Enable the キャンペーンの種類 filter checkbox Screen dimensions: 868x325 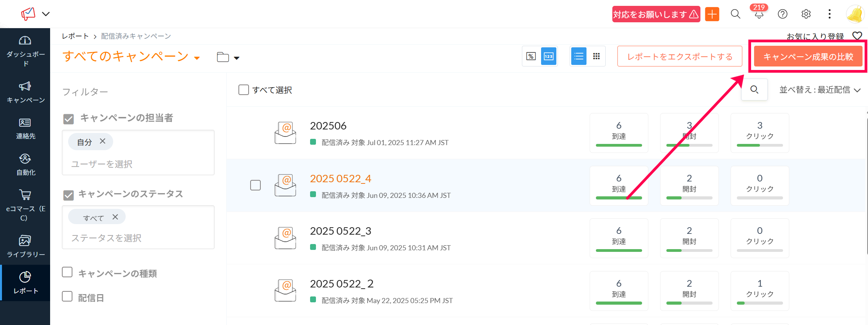coord(67,272)
